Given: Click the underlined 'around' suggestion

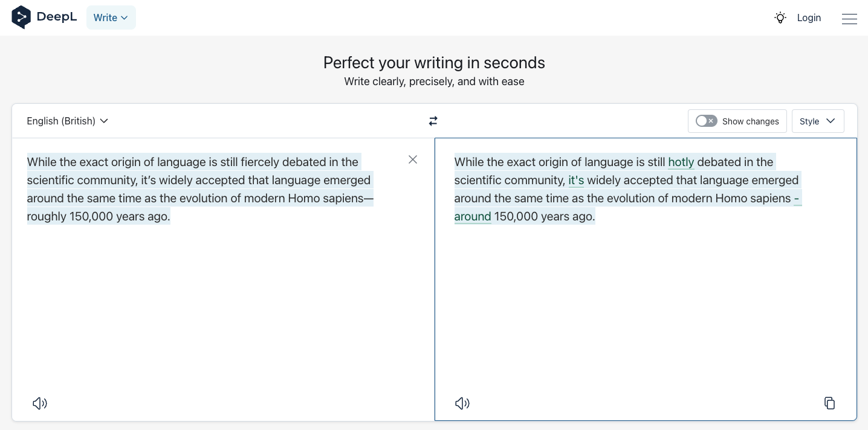Looking at the screenshot, I should pos(471,216).
